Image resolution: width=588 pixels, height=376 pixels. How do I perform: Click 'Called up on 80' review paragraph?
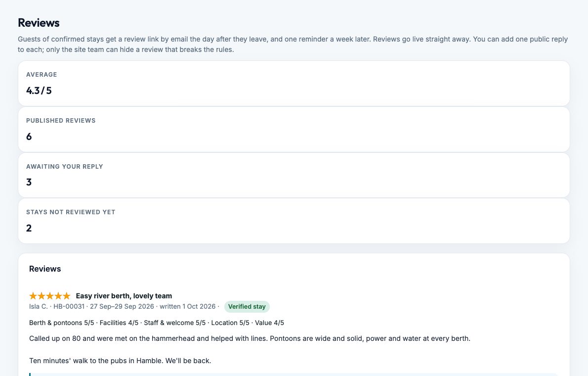(x=250, y=338)
